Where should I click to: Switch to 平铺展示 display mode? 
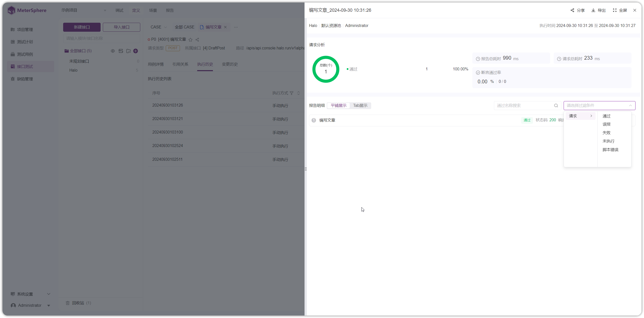point(338,106)
